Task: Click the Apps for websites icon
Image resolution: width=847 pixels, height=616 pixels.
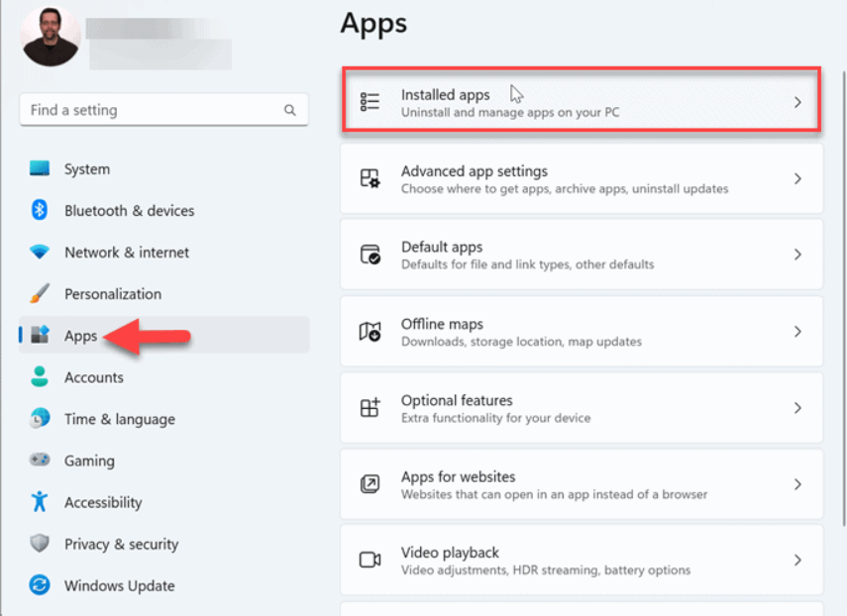Action: click(x=371, y=483)
